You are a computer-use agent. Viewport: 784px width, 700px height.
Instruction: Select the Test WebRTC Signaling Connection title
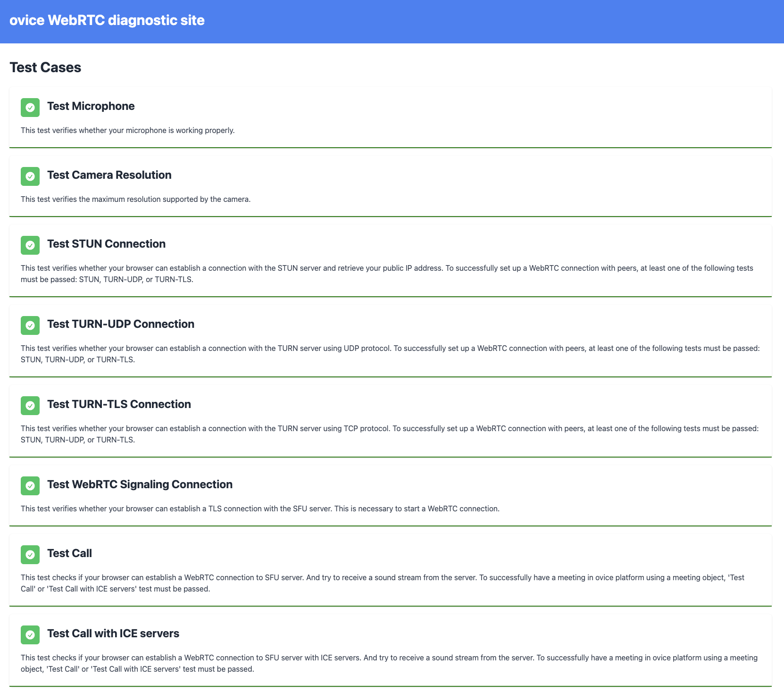tap(140, 484)
